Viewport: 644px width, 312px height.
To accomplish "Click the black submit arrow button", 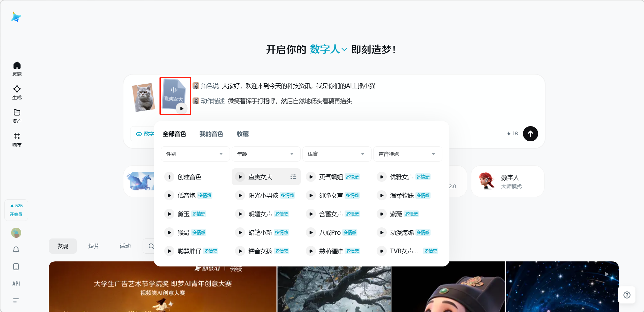I will pyautogui.click(x=530, y=134).
